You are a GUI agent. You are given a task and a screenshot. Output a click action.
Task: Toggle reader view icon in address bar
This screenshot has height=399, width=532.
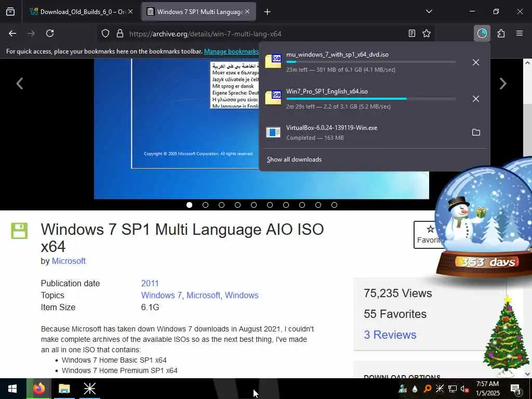411,33
